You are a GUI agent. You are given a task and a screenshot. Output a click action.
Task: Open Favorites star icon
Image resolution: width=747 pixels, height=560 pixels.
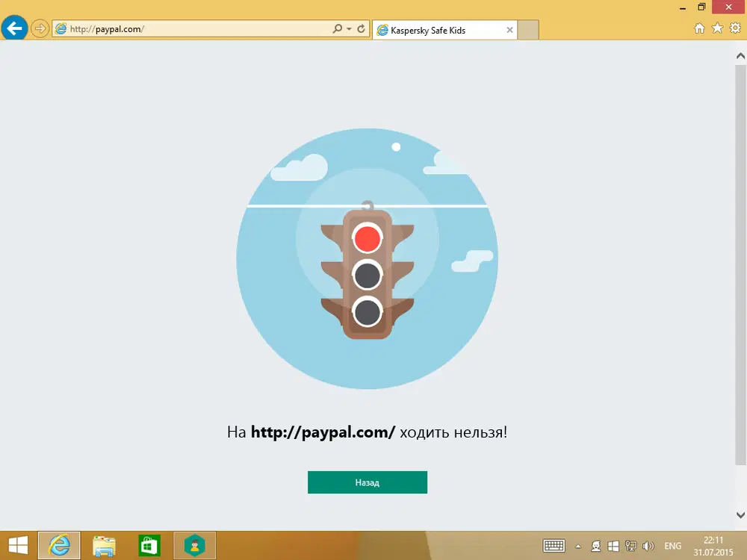pyautogui.click(x=717, y=28)
